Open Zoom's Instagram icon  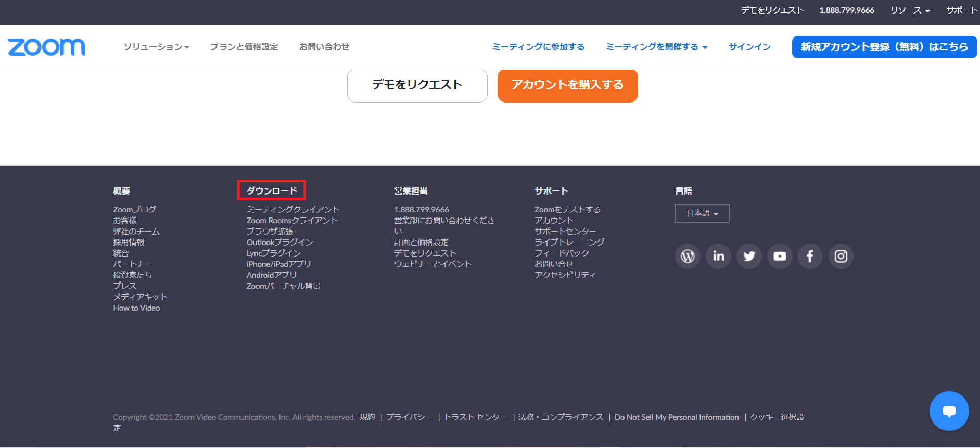click(841, 256)
